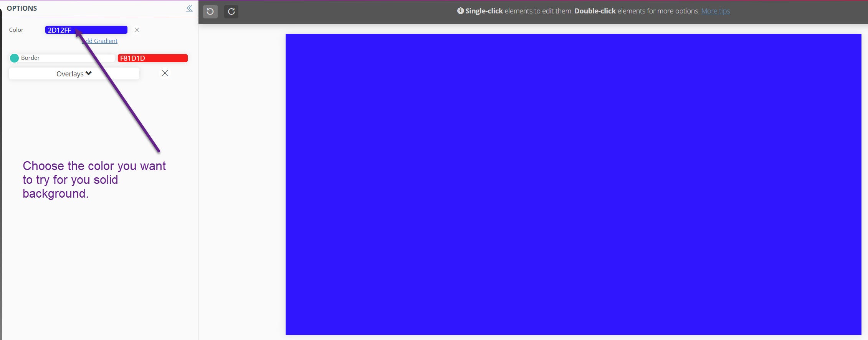The width and height of the screenshot is (868, 340).
Task: Click the undo button in top toolbar
Action: [210, 12]
